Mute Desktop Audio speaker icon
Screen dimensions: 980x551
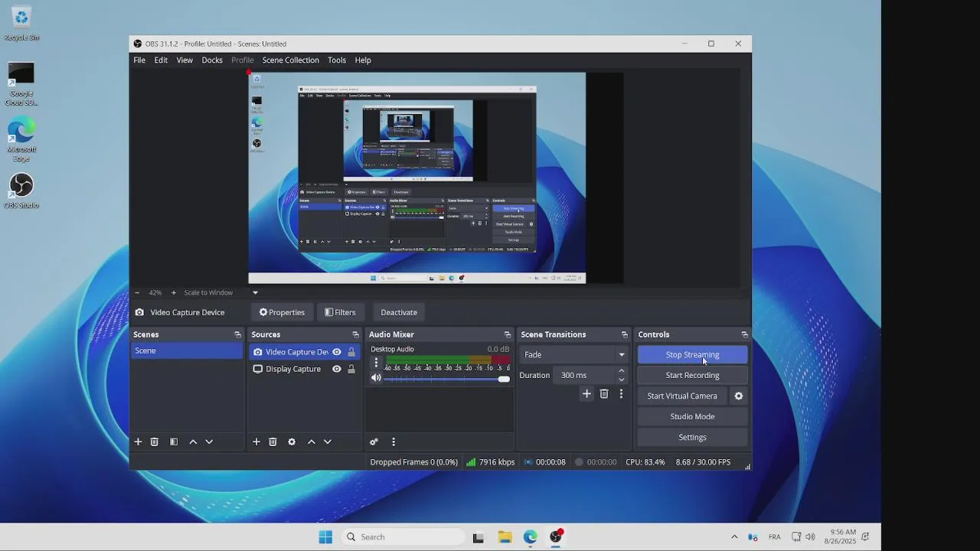coord(376,378)
